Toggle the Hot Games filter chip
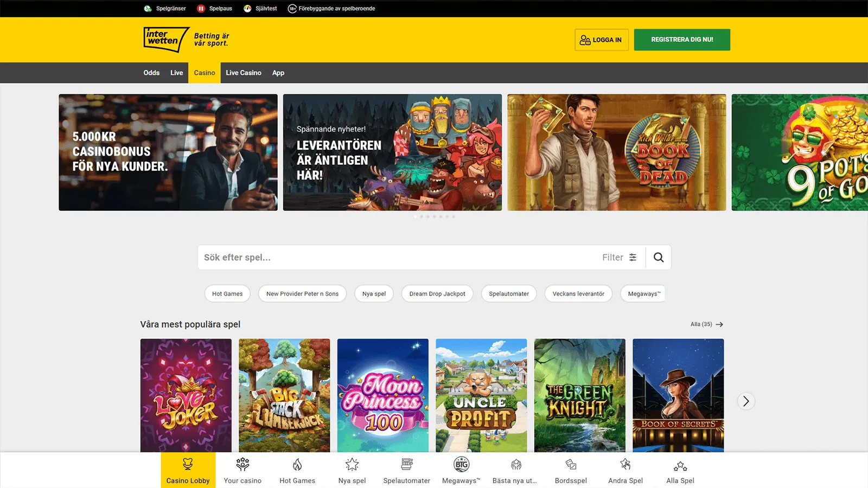 tap(227, 293)
